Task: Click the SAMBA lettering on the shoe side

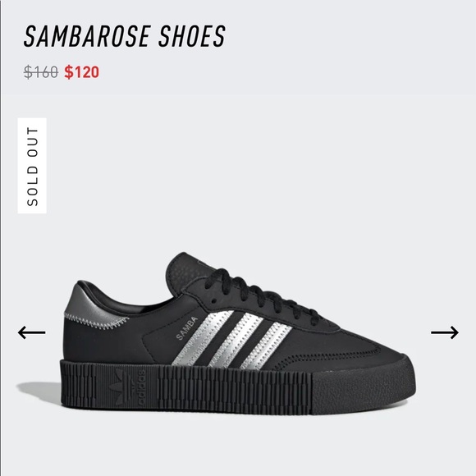Action: [x=186, y=328]
